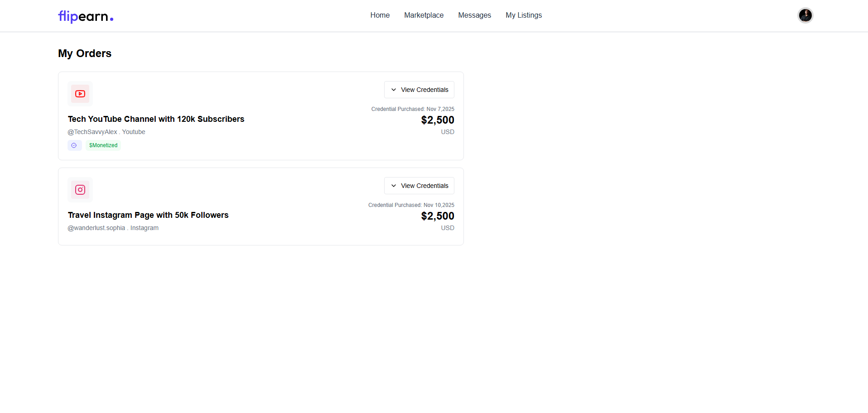Expand View Credentials for the YouTube order

[419, 90]
